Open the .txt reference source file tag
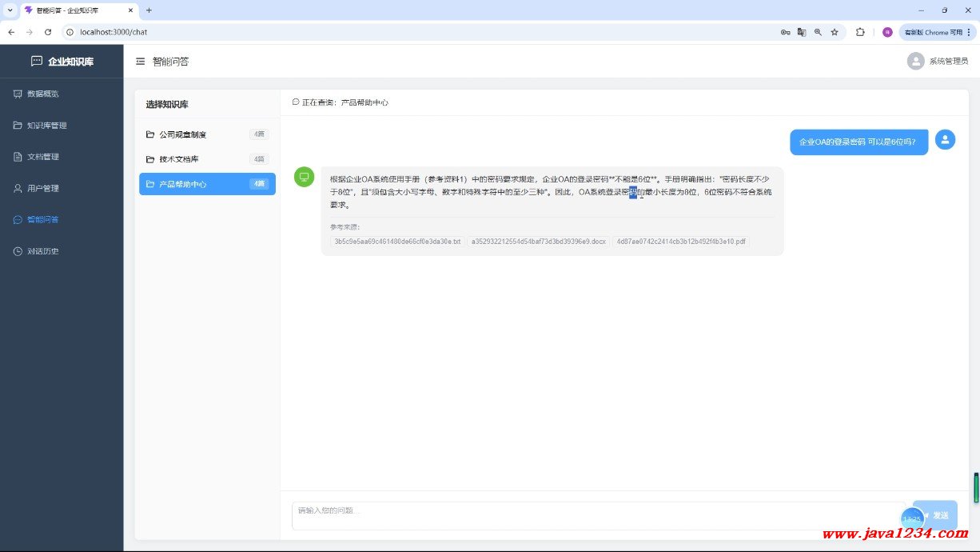The height and width of the screenshot is (552, 980). (x=397, y=241)
